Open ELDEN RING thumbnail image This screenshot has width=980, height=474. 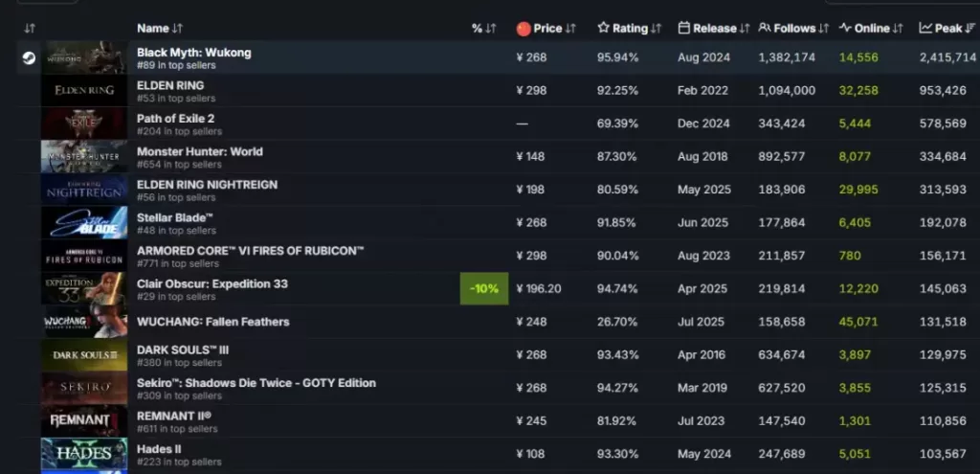point(84,91)
